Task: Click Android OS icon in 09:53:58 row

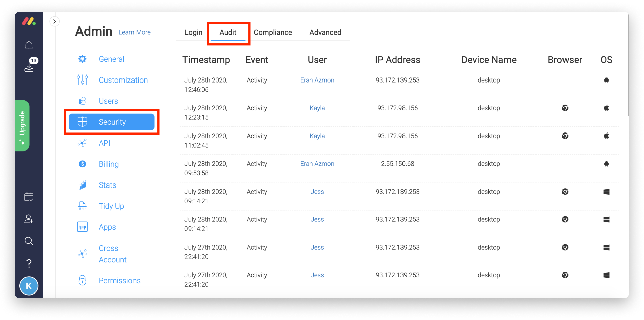Action: tap(606, 164)
